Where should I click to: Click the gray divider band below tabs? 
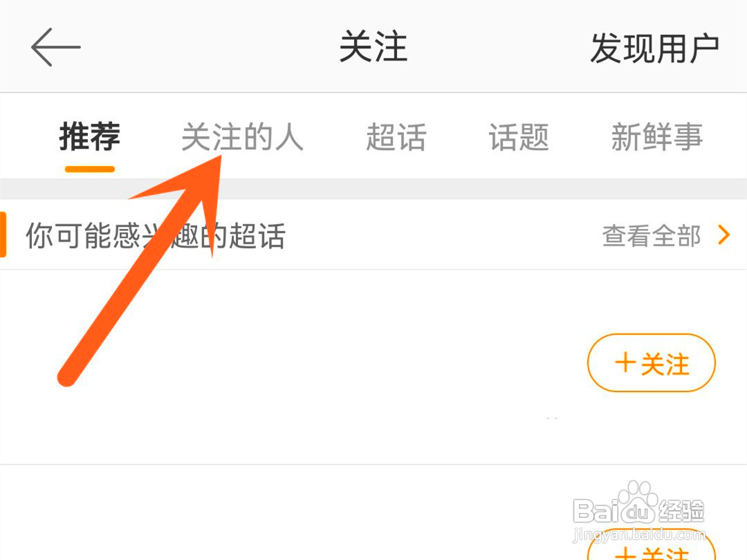tap(373, 189)
